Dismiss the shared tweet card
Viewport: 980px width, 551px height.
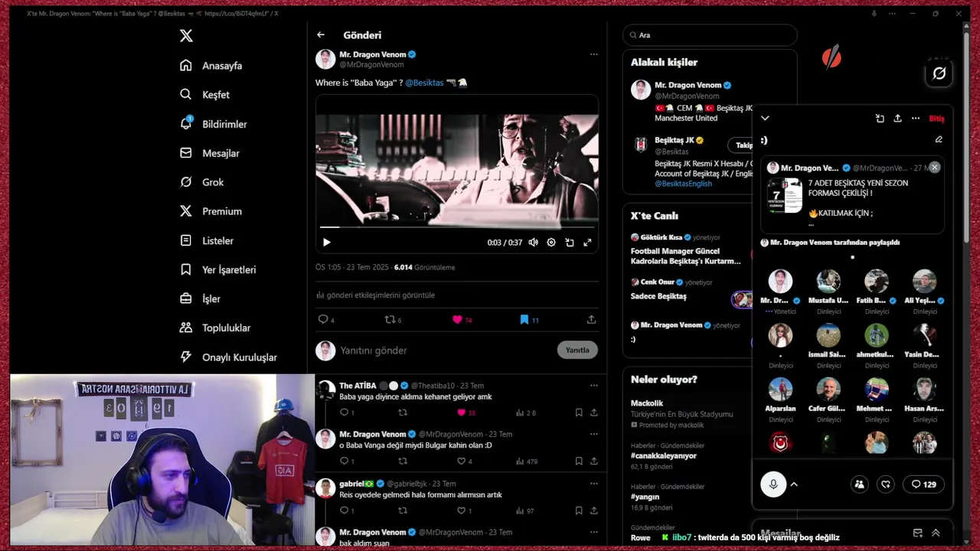click(934, 168)
